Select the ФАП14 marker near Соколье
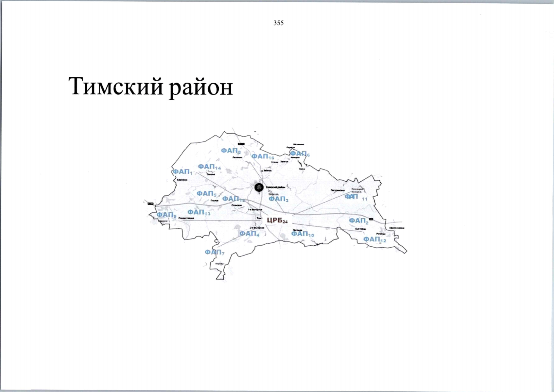This screenshot has height=392, width=554. point(210,167)
